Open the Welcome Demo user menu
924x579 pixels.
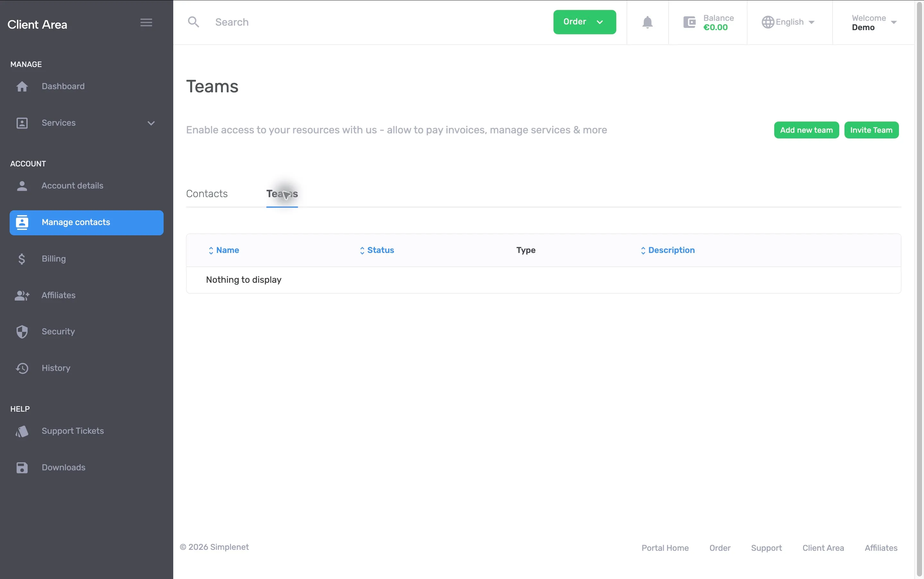tap(874, 22)
